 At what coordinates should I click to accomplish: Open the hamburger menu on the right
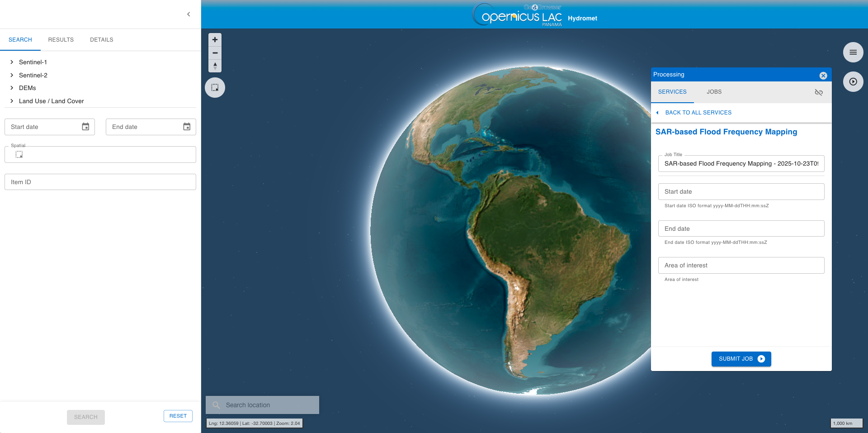coord(853,52)
